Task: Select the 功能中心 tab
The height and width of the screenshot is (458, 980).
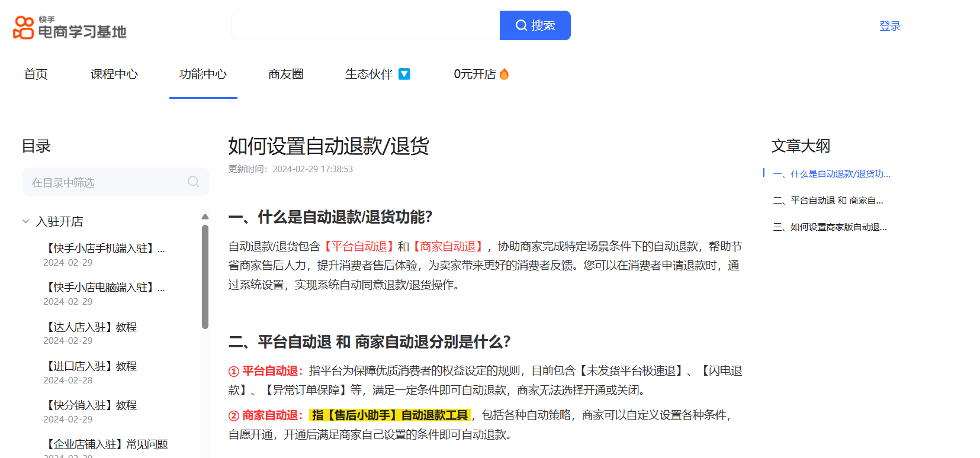Action: [x=203, y=74]
